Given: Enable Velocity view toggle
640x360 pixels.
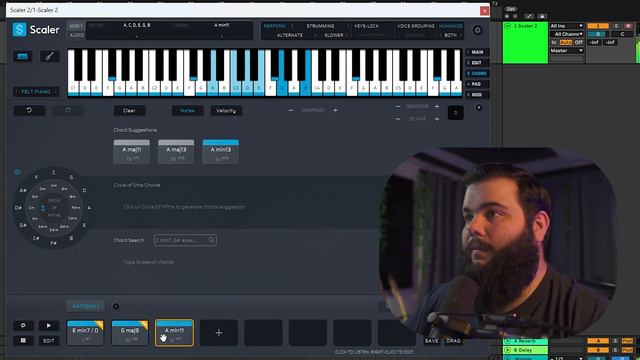Looking at the screenshot, I should click(226, 110).
